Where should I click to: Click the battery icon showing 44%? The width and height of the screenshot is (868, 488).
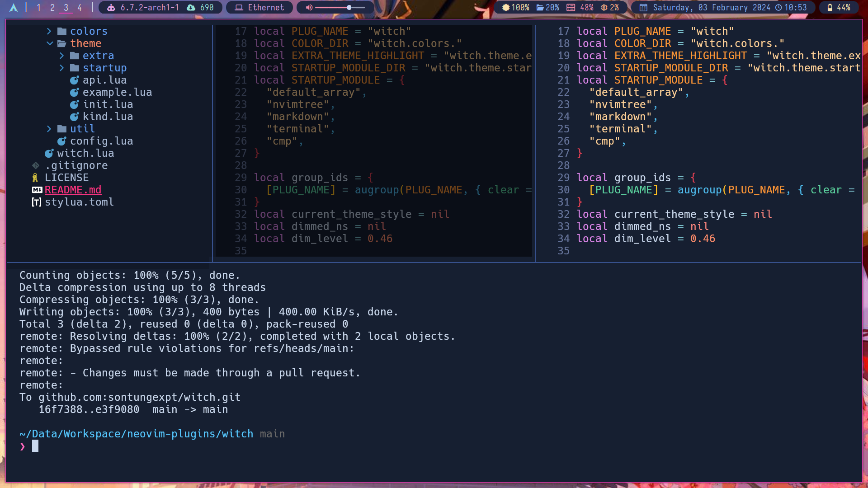pos(830,8)
